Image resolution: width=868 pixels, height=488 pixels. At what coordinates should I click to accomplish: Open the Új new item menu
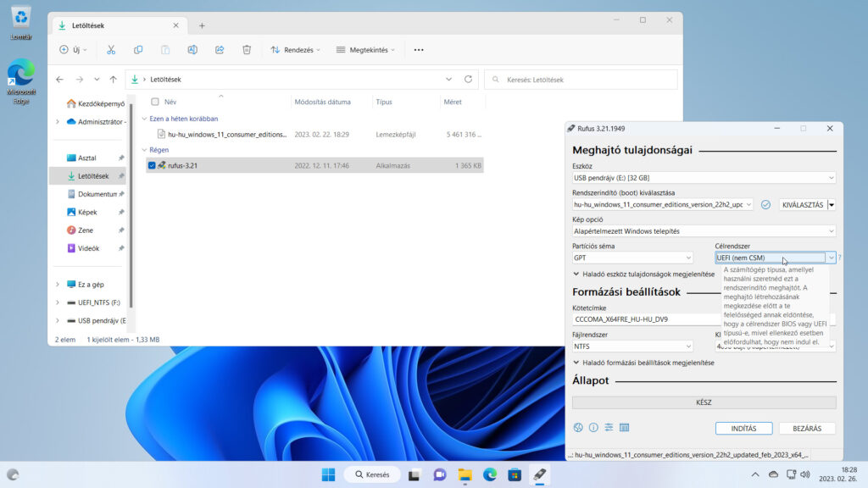click(73, 50)
